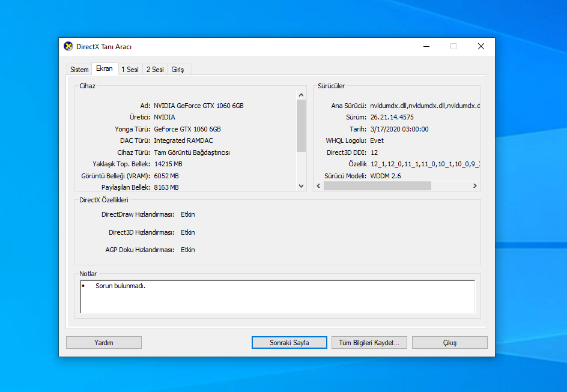Open the 1 Sesi tab
This screenshot has height=392, width=567.
click(x=130, y=70)
